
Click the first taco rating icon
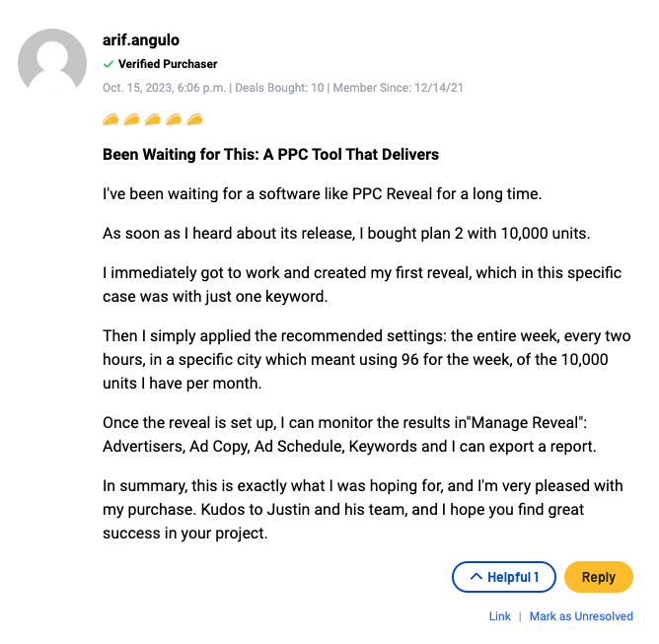(x=110, y=119)
